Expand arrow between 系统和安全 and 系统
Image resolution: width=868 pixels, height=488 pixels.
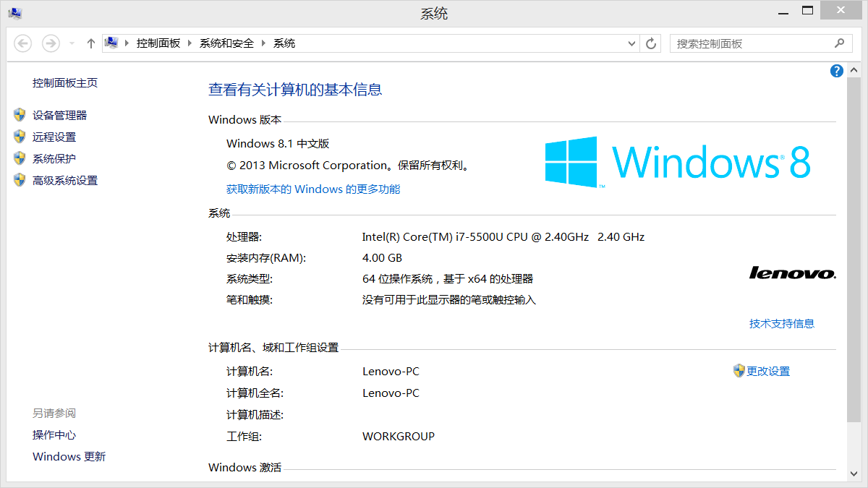point(264,43)
